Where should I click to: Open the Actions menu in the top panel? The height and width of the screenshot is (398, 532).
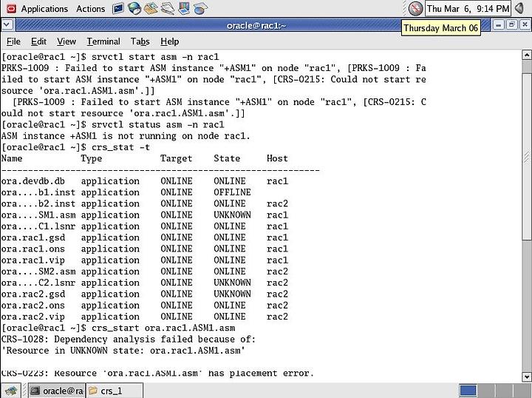91,9
